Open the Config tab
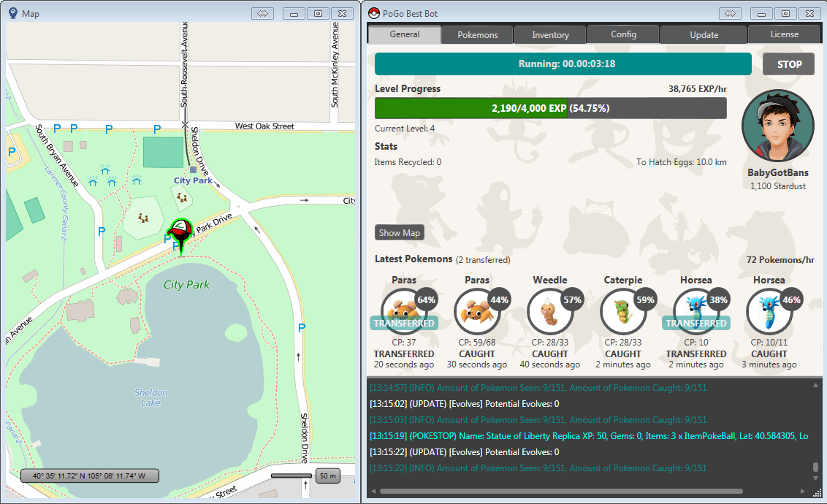 tap(623, 34)
